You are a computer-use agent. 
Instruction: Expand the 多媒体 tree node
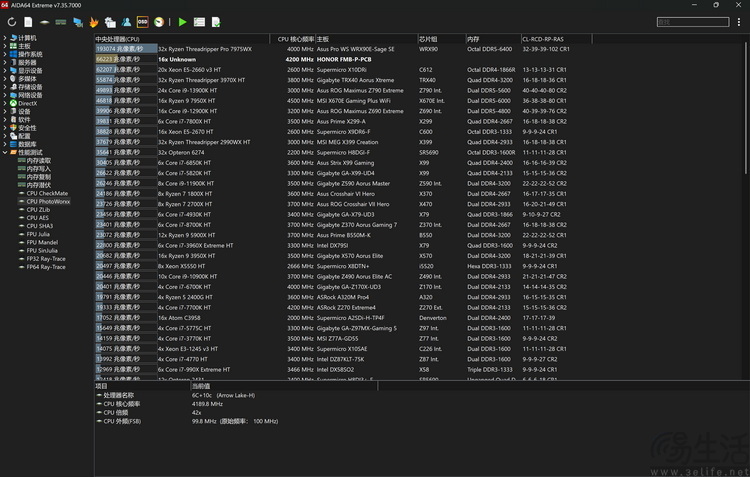5,78
